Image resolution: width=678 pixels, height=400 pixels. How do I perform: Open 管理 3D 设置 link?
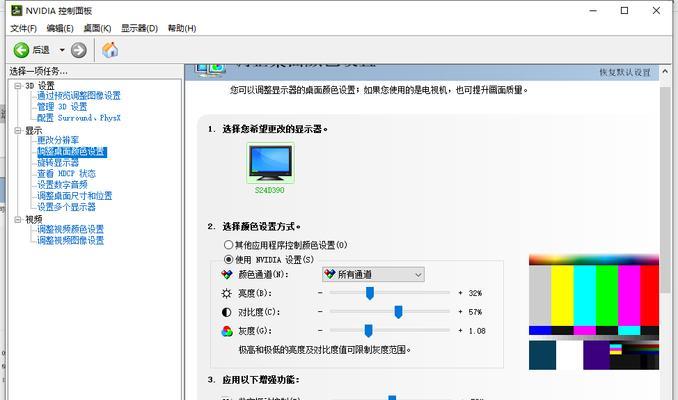pos(62,107)
